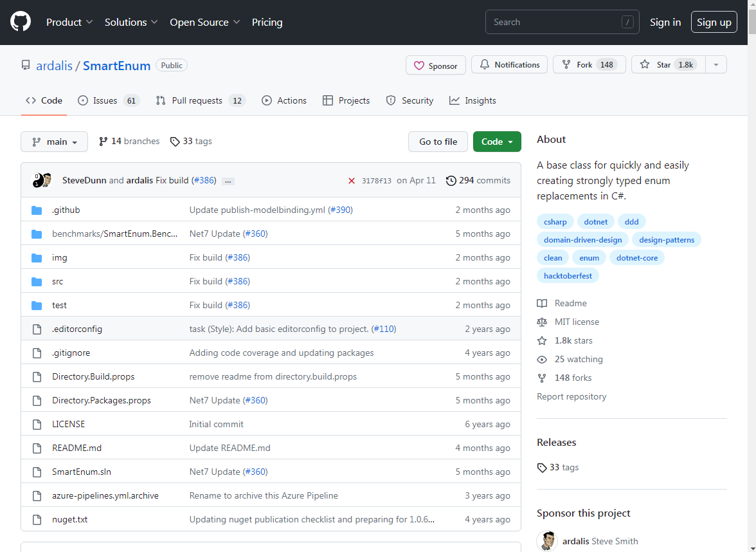Select the dotnet-core topic tag
The width and height of the screenshot is (756, 552).
coord(636,258)
